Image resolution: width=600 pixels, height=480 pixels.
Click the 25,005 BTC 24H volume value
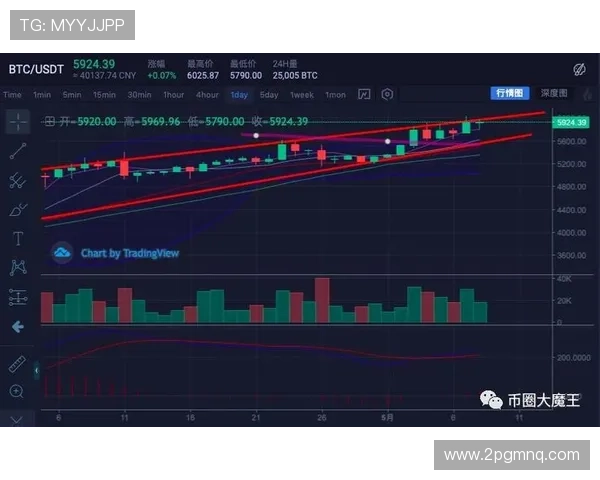pos(295,75)
